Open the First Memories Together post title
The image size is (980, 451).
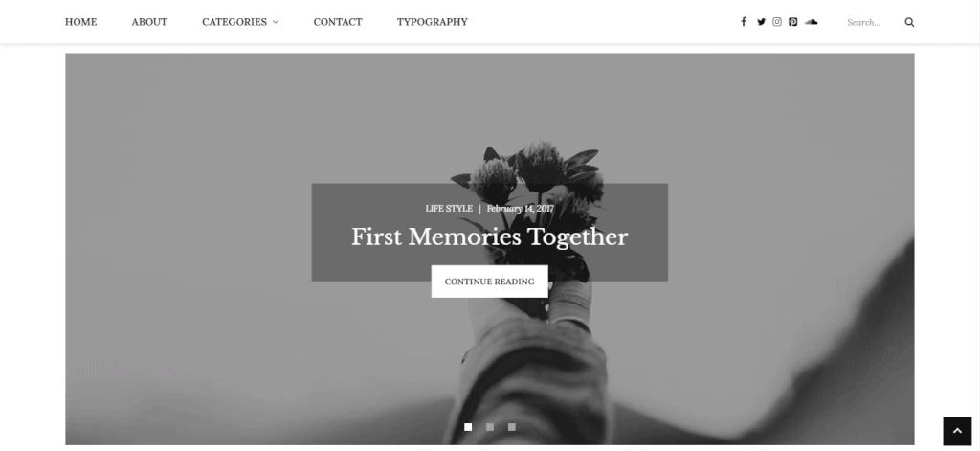(x=489, y=237)
